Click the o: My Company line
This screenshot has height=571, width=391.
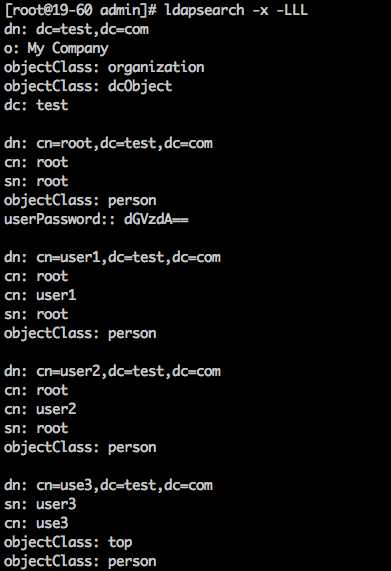[x=56, y=49]
